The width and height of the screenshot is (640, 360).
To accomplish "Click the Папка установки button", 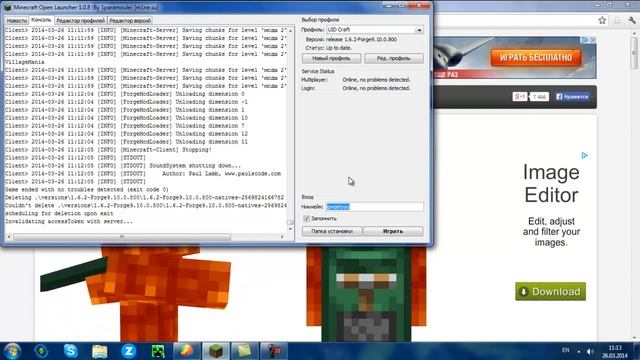I will [x=332, y=231].
